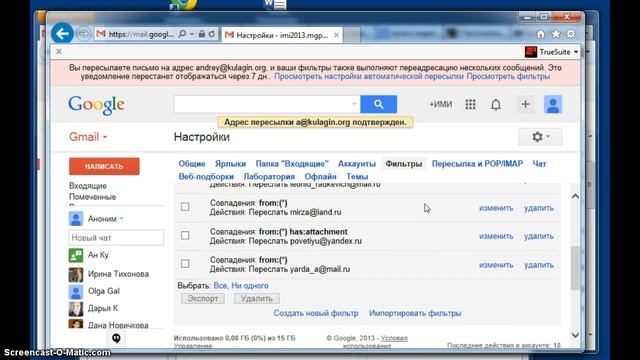The width and height of the screenshot is (640, 360).
Task: Open address bar dropdown arrow
Action: pyautogui.click(x=192, y=34)
